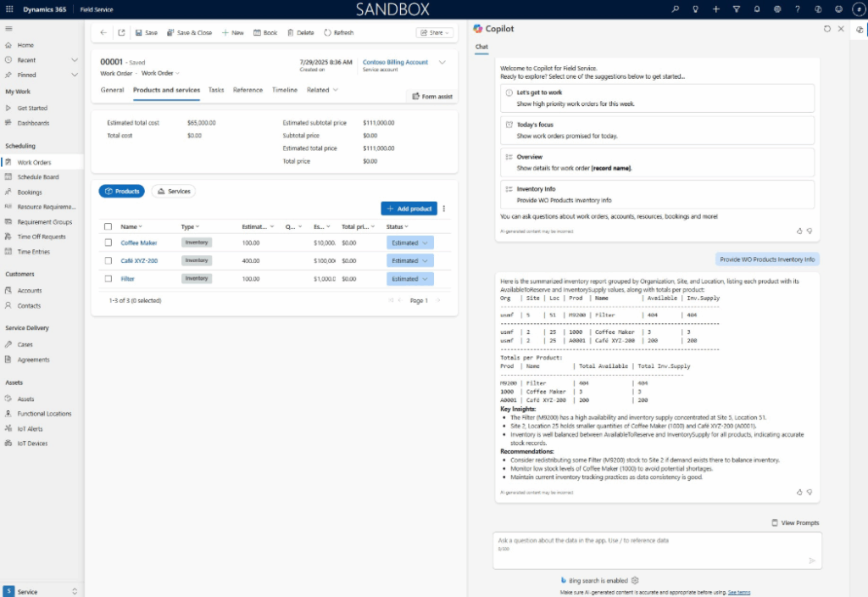Thumbs down the inventory report response
Image resolution: width=868 pixels, height=597 pixels.
pos(810,492)
